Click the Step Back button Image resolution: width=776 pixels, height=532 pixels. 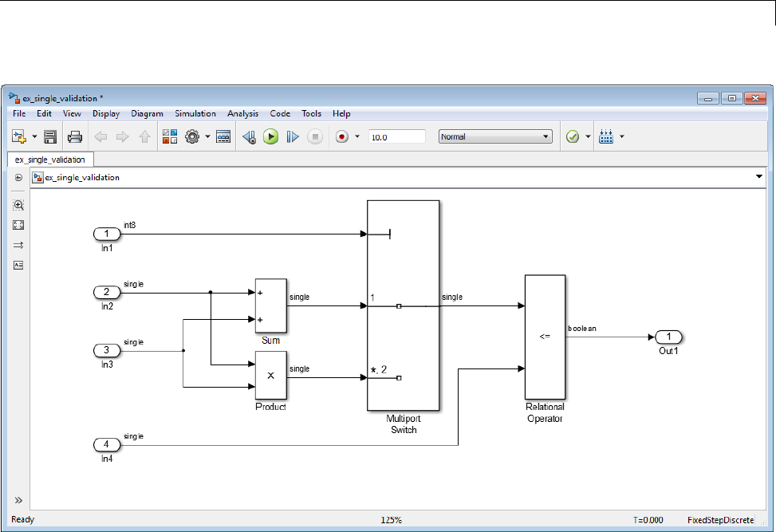point(249,136)
